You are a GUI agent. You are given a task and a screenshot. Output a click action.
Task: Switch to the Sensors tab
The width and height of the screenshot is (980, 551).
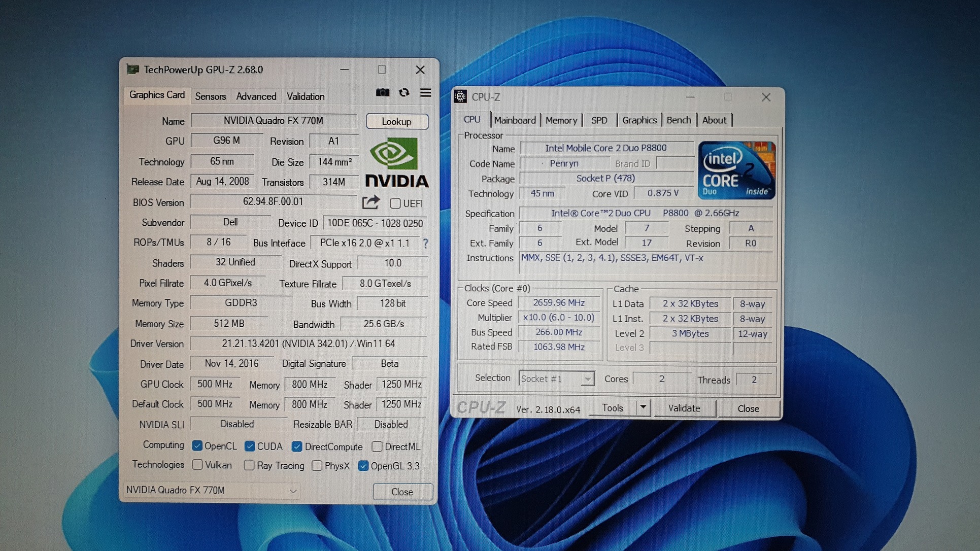click(210, 96)
